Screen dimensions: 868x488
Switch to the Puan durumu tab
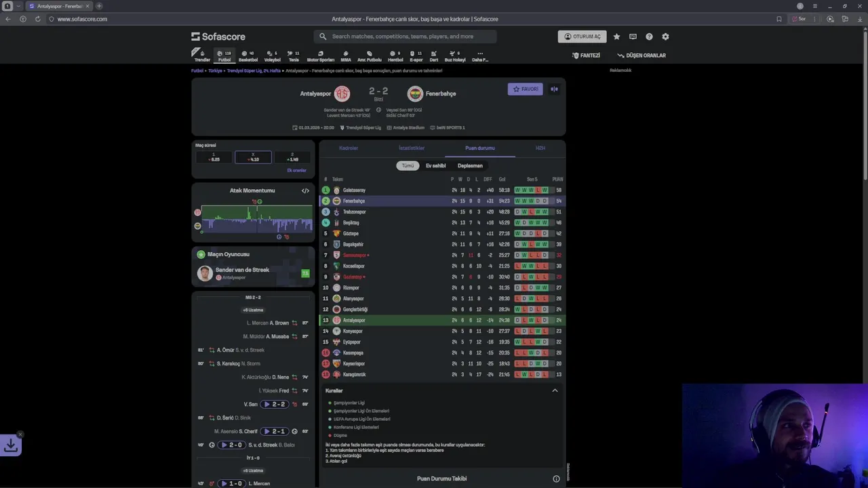480,148
